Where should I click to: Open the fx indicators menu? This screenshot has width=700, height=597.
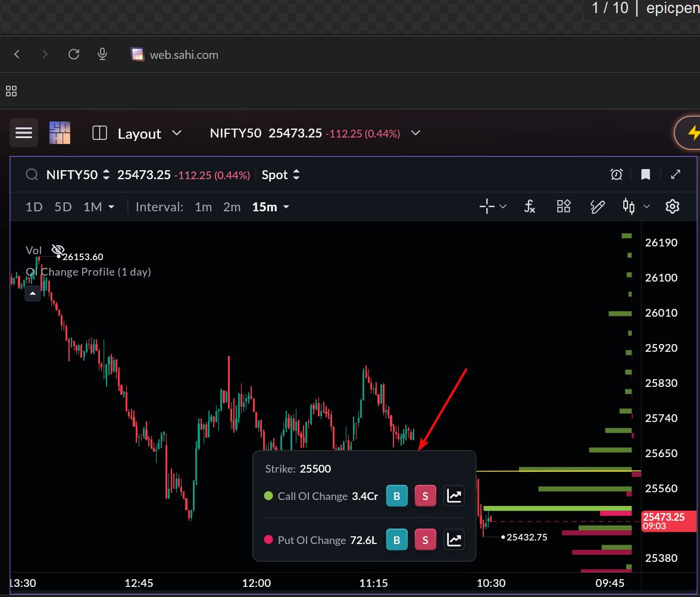[x=530, y=207]
